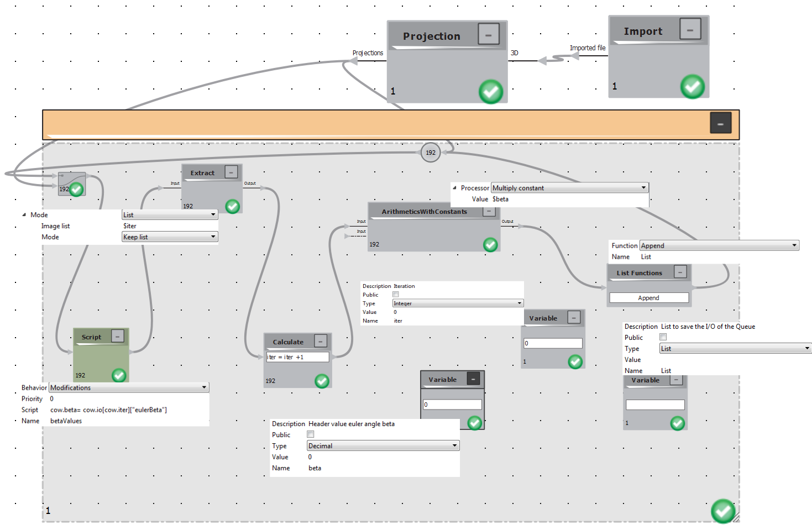The height and width of the screenshot is (530, 812).
Task: Click the Append button in List Functions
Action: coord(649,297)
